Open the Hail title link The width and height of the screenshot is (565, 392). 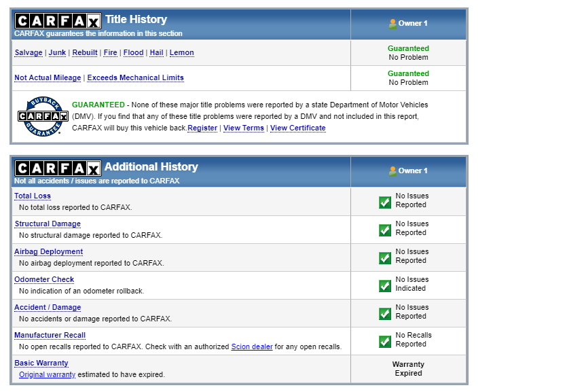pyautogui.click(x=156, y=52)
